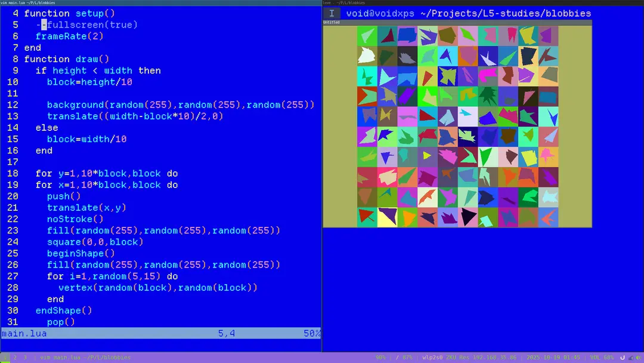Click the clock showing 2025-10-19 01:45
The height and width of the screenshot is (363, 644).
pos(553,358)
